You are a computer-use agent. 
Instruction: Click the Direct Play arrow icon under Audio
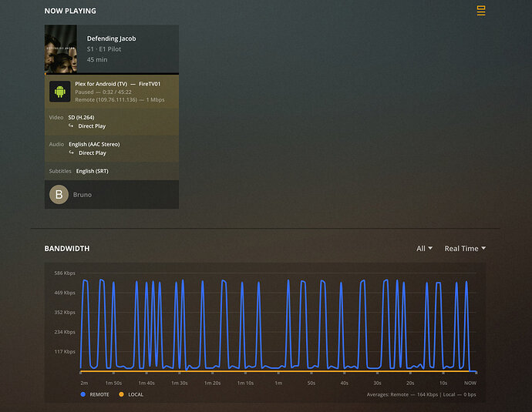(x=71, y=152)
